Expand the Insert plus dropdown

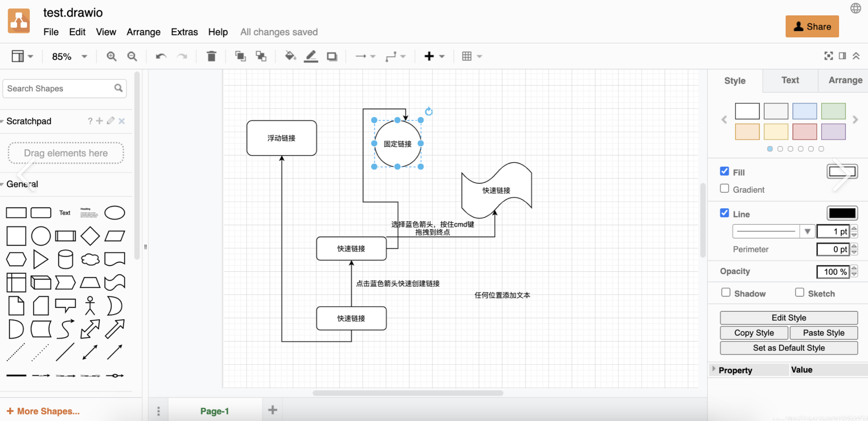pos(434,56)
